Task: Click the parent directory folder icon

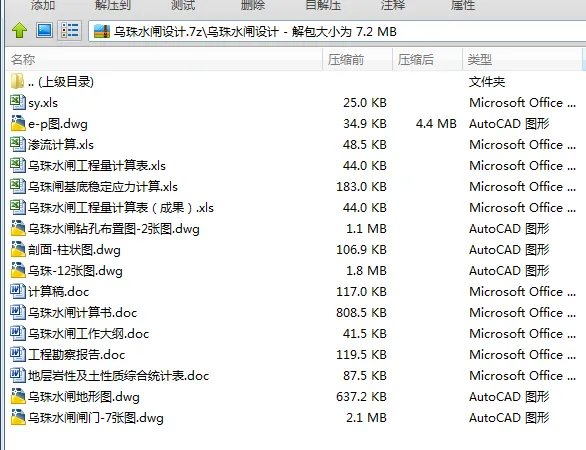Action: click(x=17, y=81)
